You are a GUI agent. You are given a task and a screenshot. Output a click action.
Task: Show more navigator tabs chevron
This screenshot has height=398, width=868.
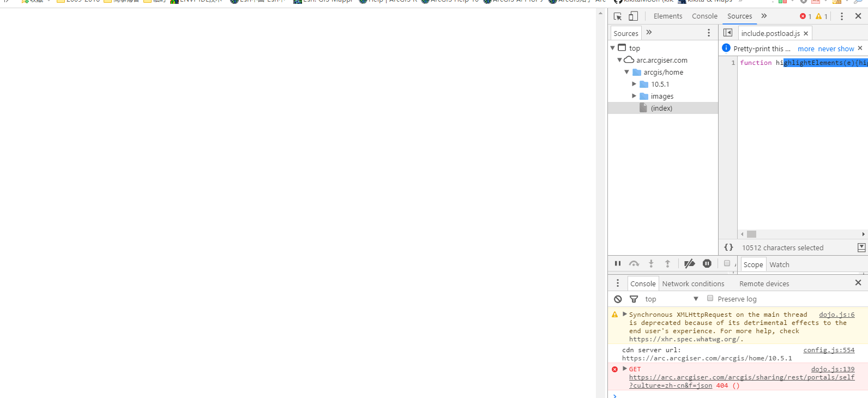[649, 33]
